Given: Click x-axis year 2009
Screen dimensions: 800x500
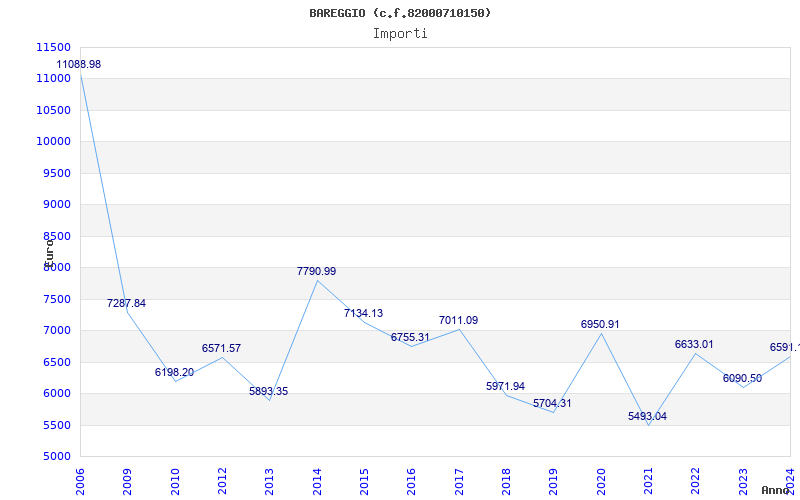Looking at the screenshot, I should (128, 482).
